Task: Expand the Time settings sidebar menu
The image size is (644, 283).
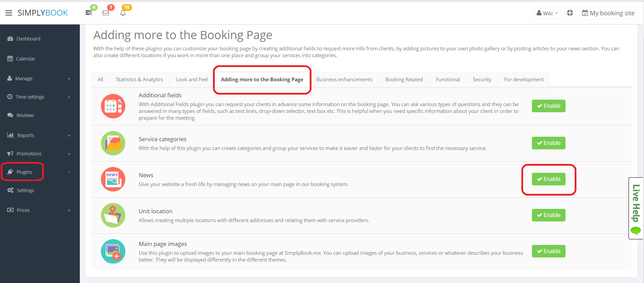Action: tap(69, 97)
